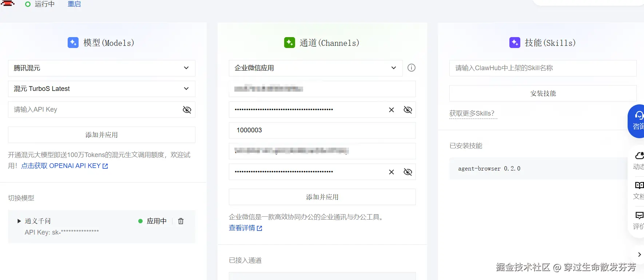Click the green Channels section icon

tap(290, 43)
